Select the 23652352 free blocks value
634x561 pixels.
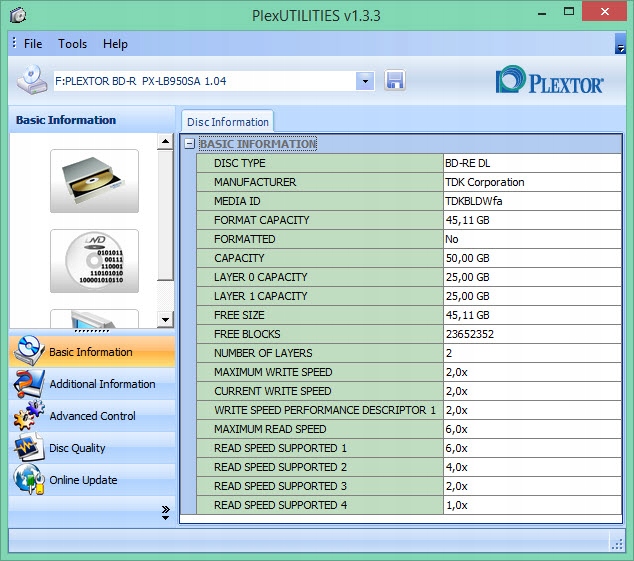(x=469, y=334)
